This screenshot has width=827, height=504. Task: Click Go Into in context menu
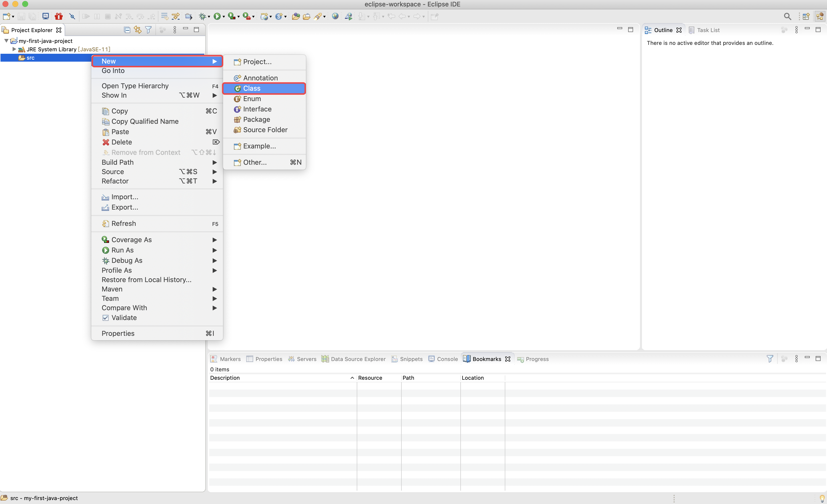coord(157,71)
